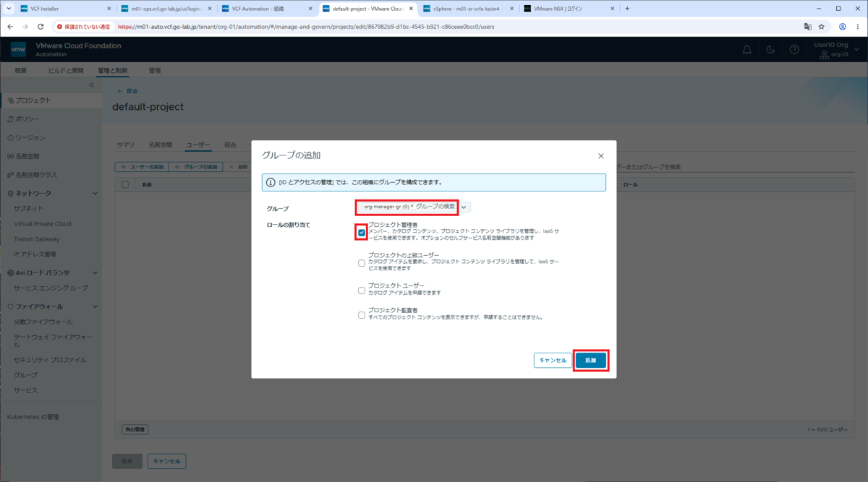The width and height of the screenshot is (868, 482).
Task: Click the vmw logo icon
Action: [x=18, y=50]
